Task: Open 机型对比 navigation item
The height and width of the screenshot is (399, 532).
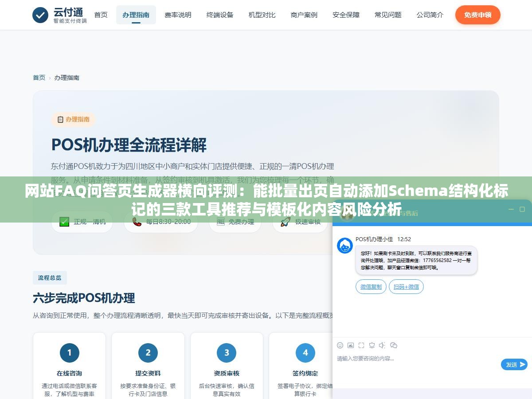Action: 262,15
